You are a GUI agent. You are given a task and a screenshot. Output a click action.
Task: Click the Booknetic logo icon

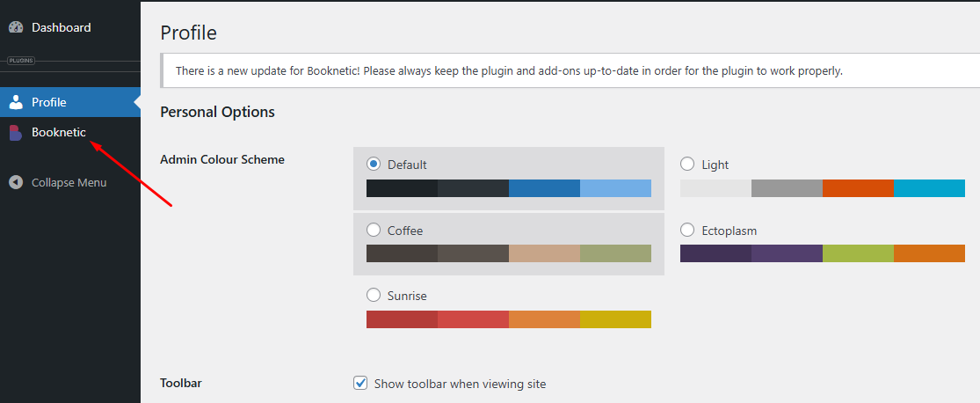pos(16,133)
